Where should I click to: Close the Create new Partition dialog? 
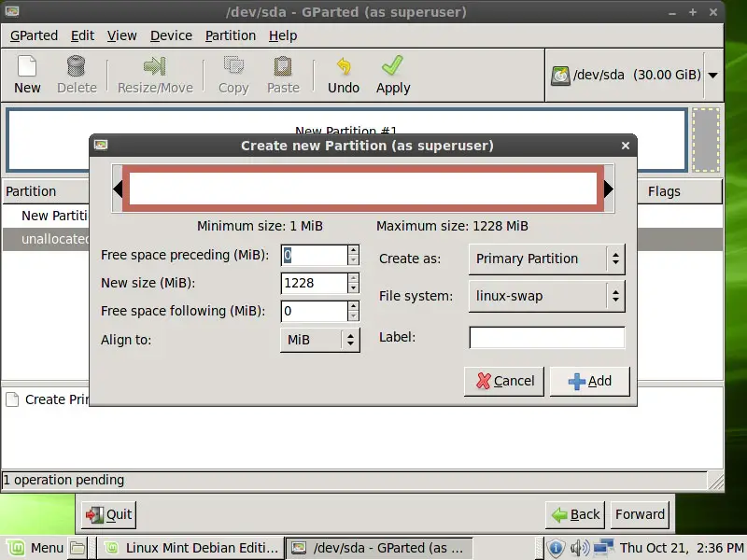[626, 146]
